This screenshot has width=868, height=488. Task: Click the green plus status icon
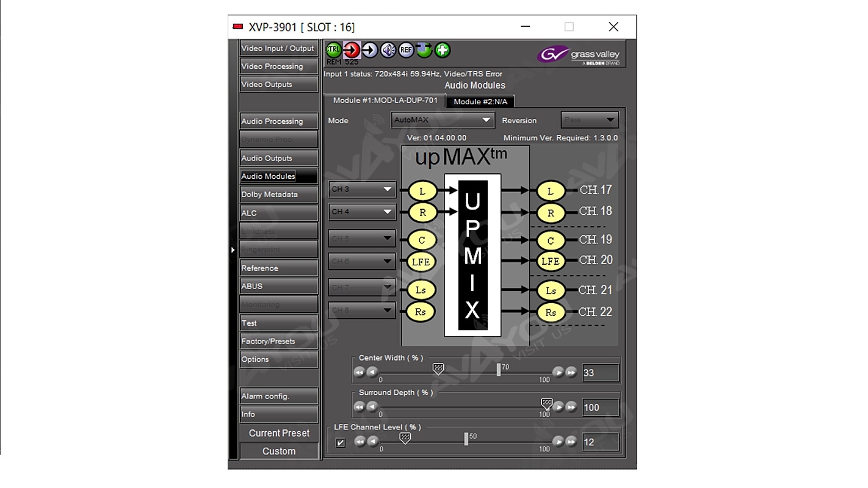[x=443, y=50]
